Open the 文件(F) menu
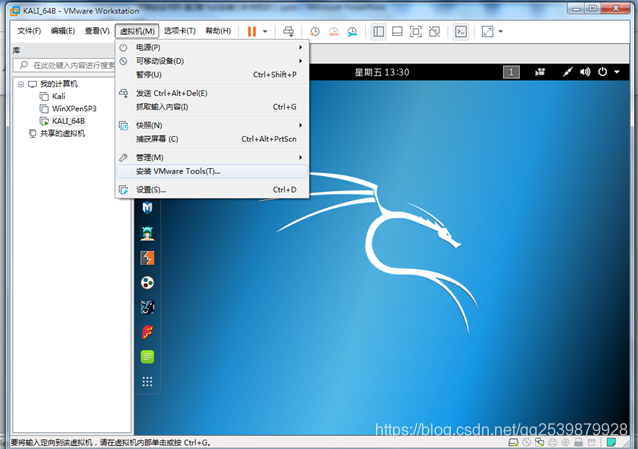 29,31
